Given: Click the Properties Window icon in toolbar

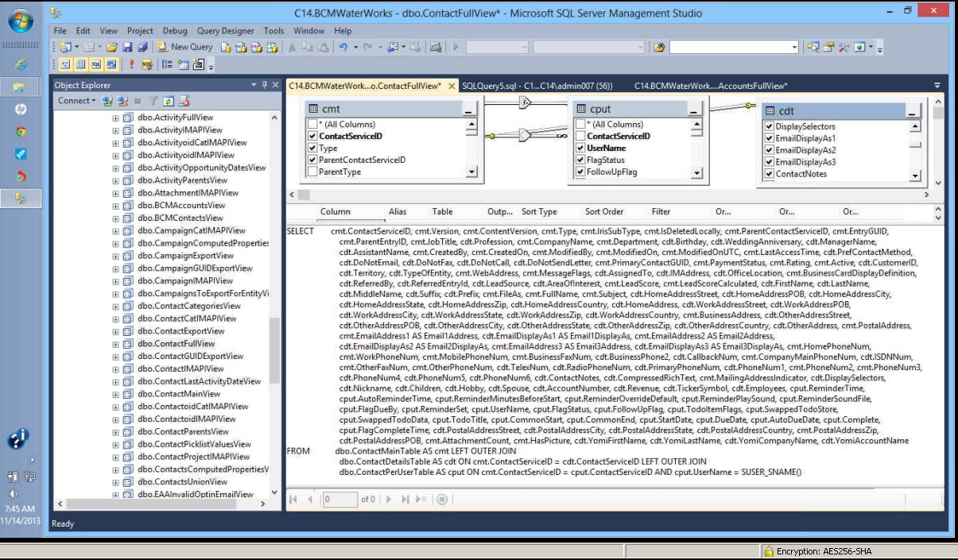Looking at the screenshot, I should pos(828,47).
